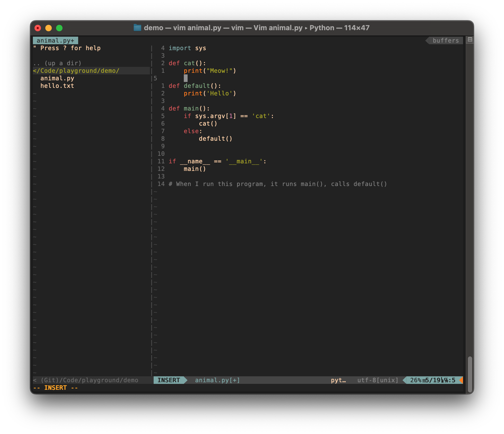The width and height of the screenshot is (504, 434).
Task: Click the folder icon in window title
Action: (x=137, y=28)
